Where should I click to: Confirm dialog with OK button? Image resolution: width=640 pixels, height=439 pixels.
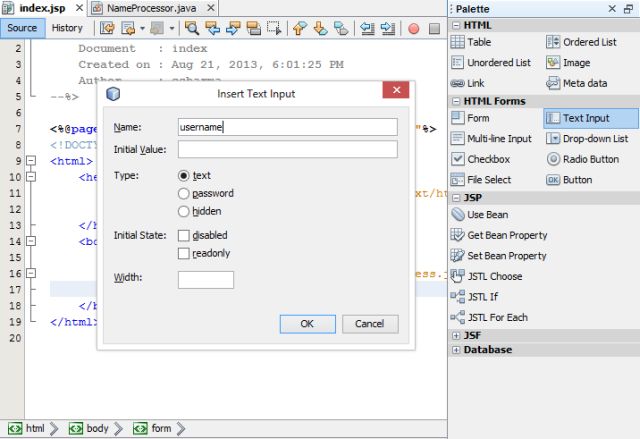[308, 324]
